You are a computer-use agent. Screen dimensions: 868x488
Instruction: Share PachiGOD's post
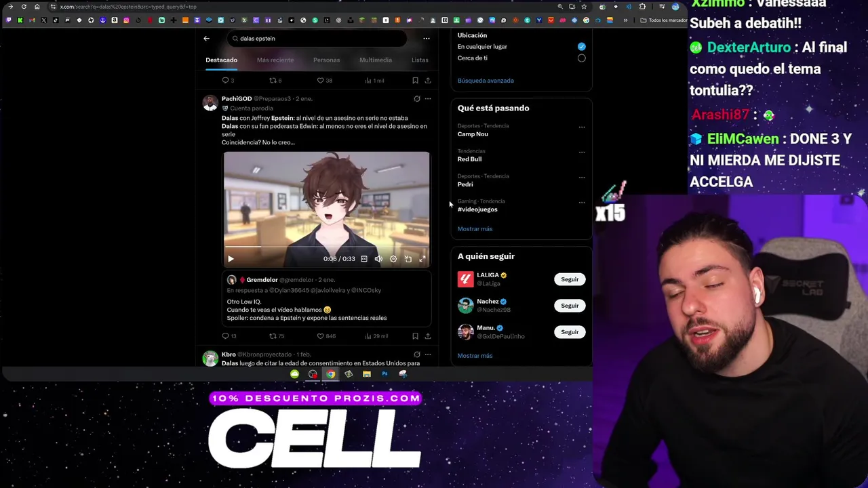tap(427, 336)
